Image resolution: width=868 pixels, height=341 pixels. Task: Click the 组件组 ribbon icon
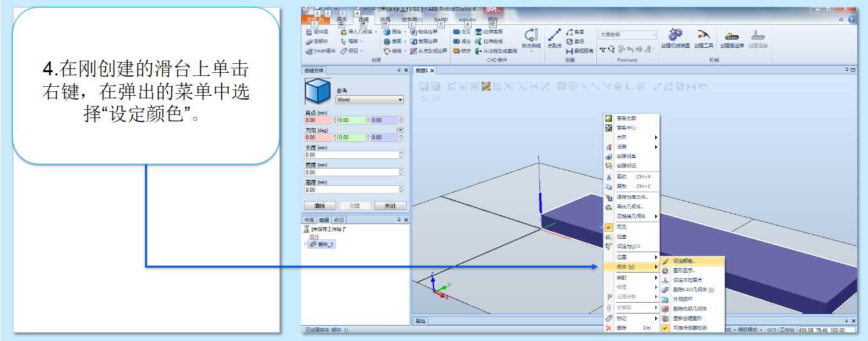(x=309, y=32)
